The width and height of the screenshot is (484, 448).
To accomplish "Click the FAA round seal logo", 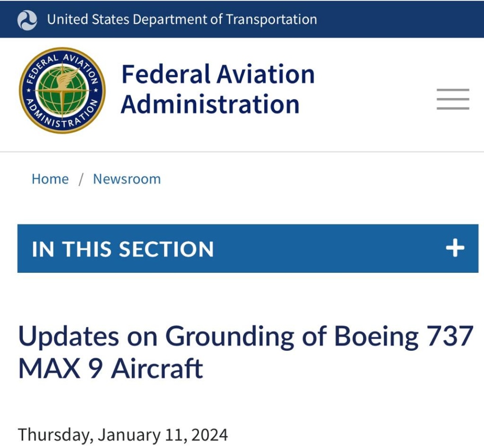I will (x=62, y=90).
